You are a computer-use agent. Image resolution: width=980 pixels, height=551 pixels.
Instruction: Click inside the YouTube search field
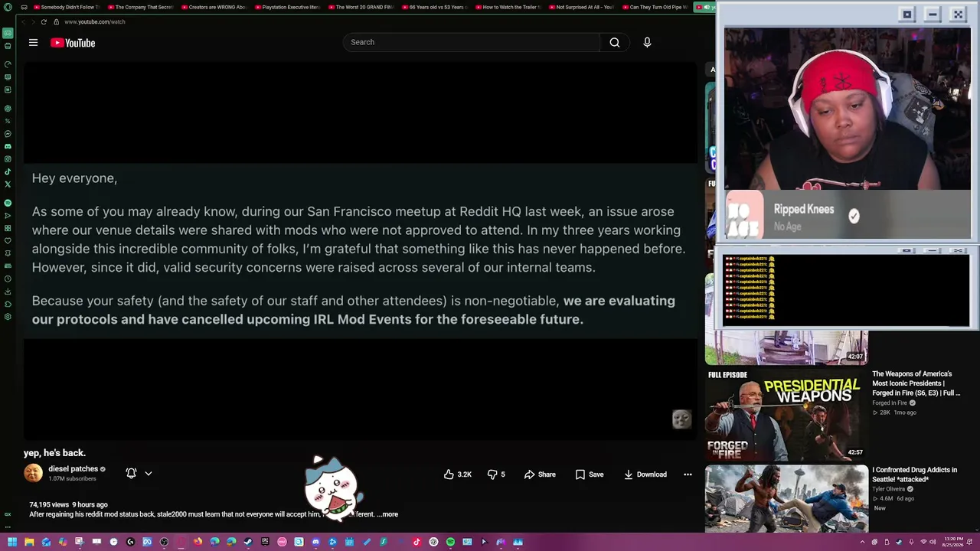point(472,42)
